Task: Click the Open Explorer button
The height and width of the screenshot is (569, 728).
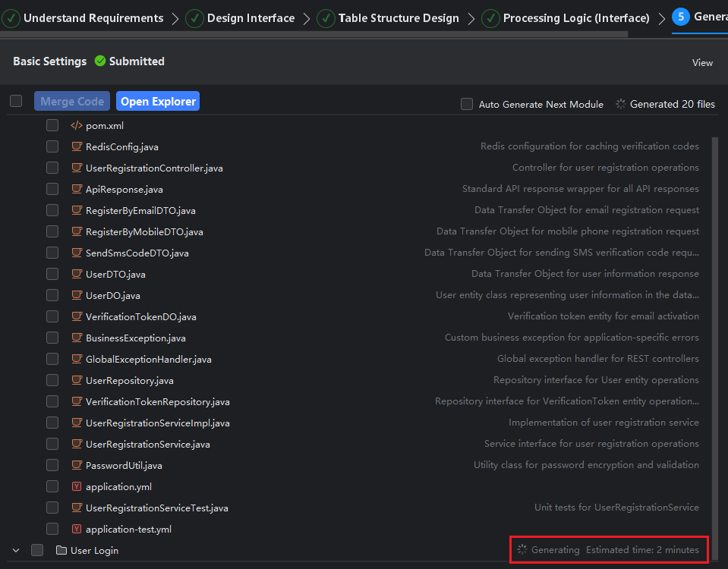Action: pos(158,102)
